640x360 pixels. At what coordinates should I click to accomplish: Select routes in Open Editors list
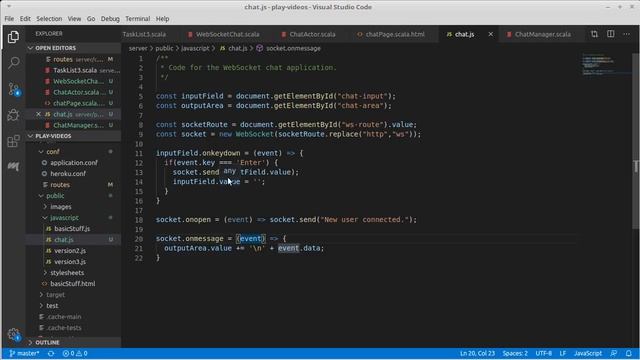pyautogui.click(x=73, y=59)
